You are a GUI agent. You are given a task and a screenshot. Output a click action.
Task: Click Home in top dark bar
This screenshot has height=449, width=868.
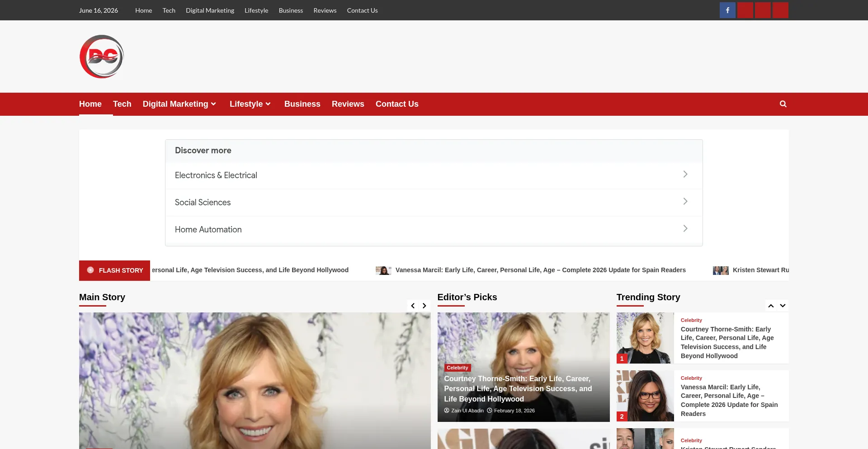coord(143,10)
